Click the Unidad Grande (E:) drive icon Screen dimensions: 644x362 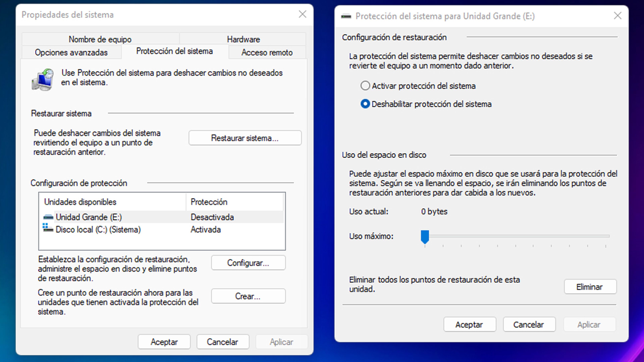tap(48, 217)
